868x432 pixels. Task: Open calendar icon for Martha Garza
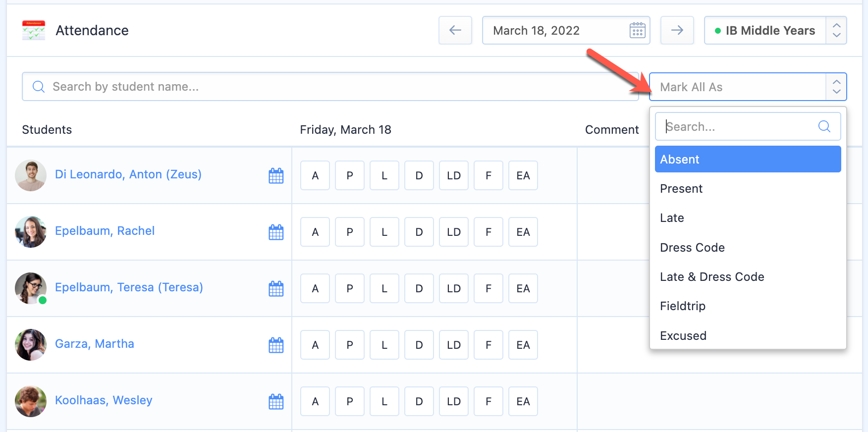pos(276,345)
